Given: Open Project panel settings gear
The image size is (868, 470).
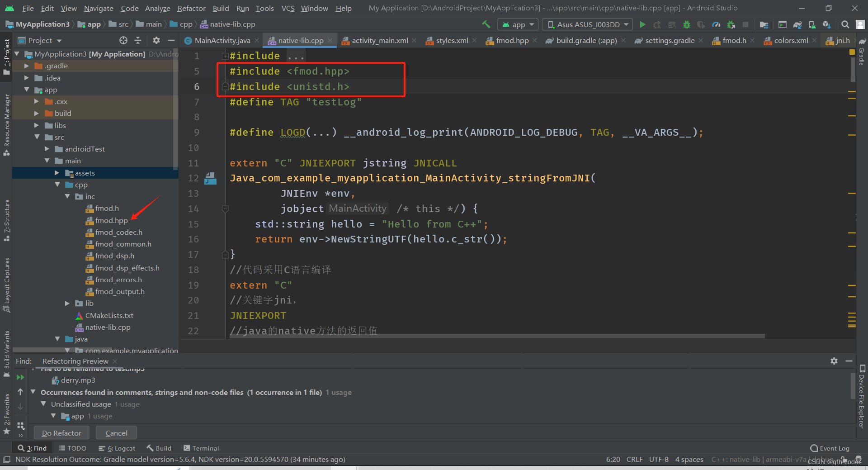Looking at the screenshot, I should [x=156, y=40].
